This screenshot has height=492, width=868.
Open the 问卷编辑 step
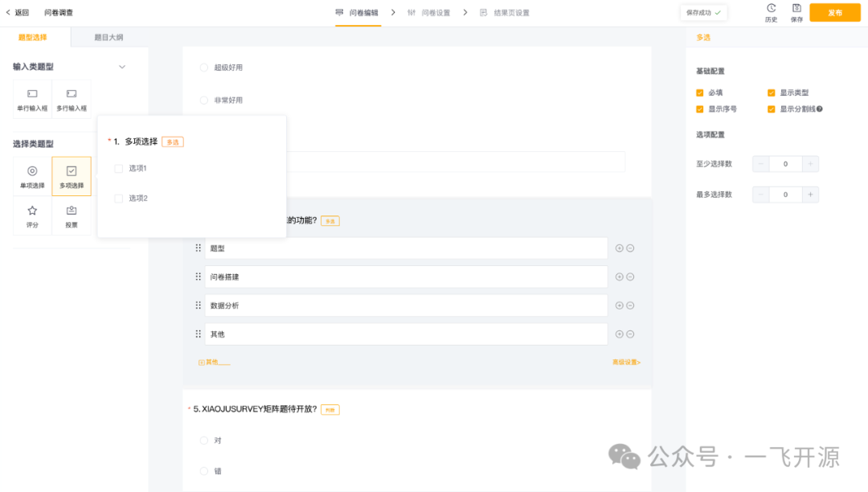pyautogui.click(x=357, y=12)
